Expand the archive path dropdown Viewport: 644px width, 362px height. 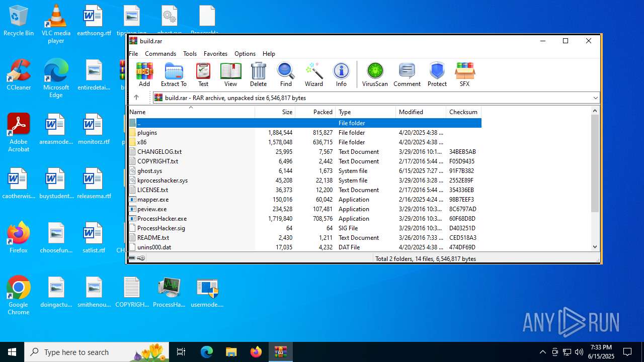[595, 98]
